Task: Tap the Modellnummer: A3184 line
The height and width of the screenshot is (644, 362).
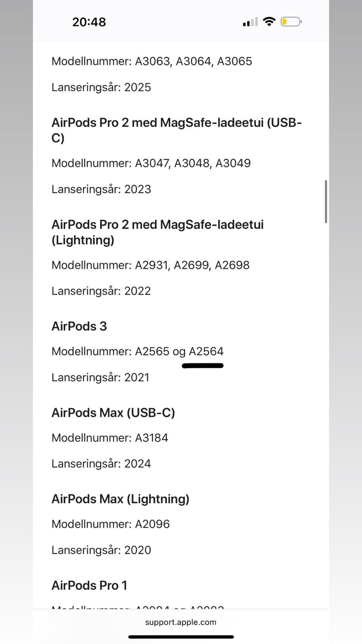Action: pos(110,438)
